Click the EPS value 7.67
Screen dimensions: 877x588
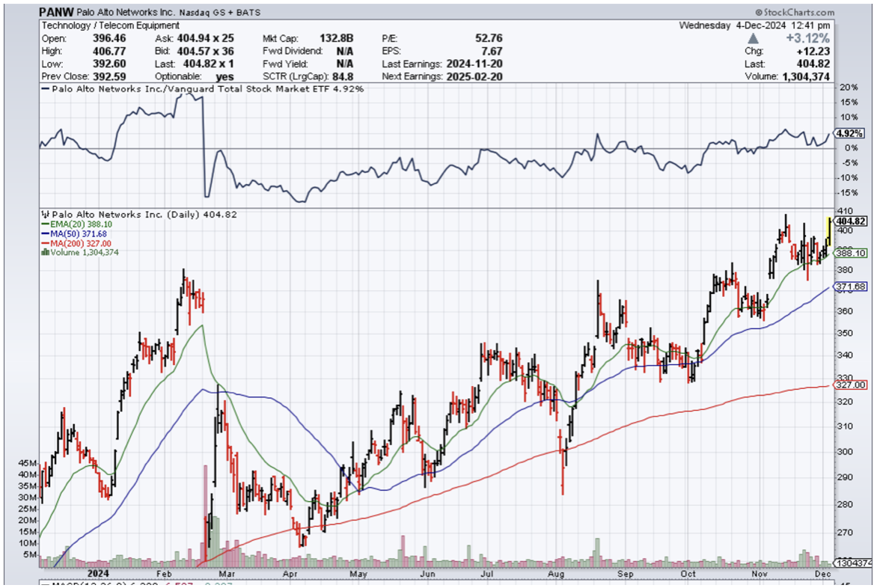[x=492, y=51]
